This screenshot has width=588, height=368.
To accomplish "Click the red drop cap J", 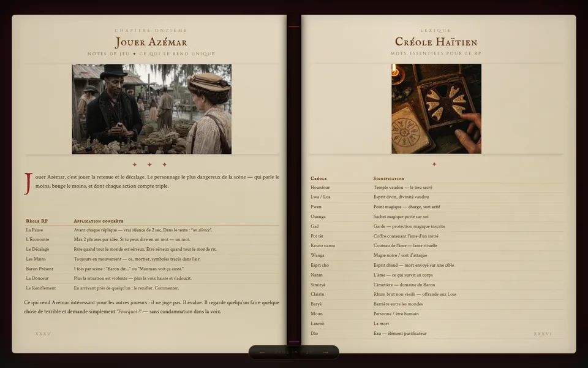I will click(29, 183).
